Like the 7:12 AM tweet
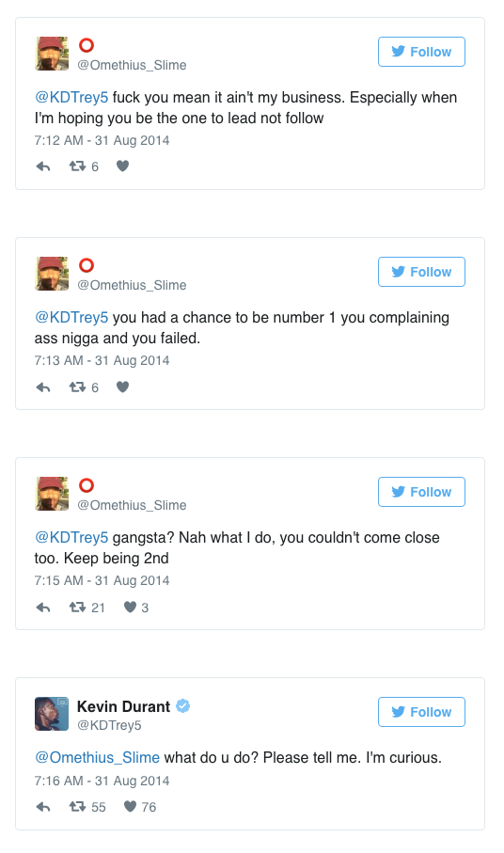This screenshot has height=853, width=504. coord(123,166)
